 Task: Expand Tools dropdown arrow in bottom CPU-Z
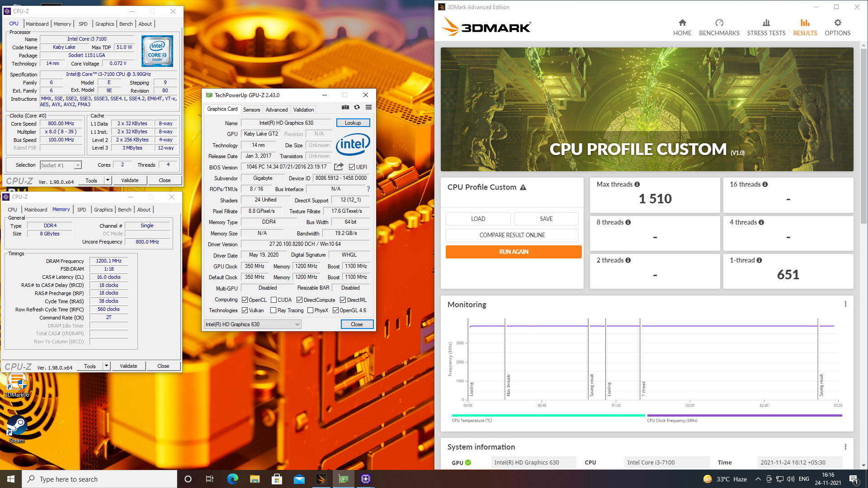[x=106, y=366]
